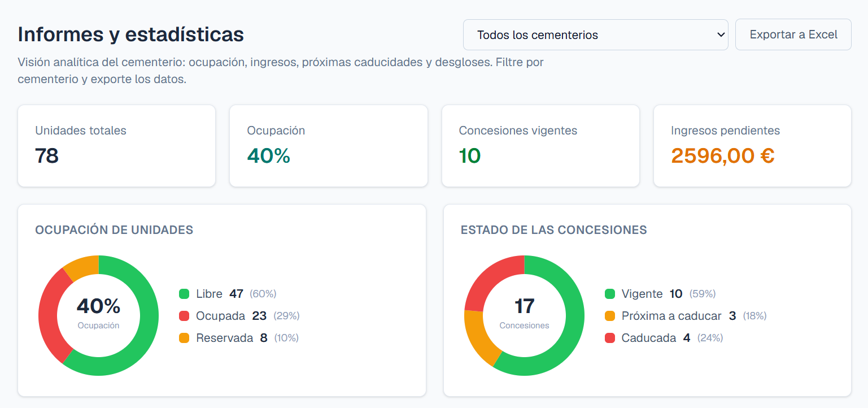Image resolution: width=868 pixels, height=408 pixels.
Task: Click the Ocupada count 23
Action: pyautogui.click(x=259, y=316)
